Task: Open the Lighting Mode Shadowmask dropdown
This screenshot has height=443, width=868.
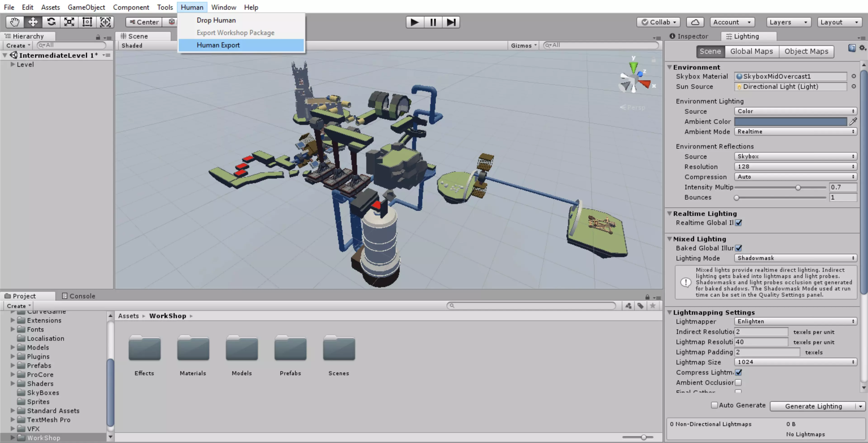Action: point(795,258)
